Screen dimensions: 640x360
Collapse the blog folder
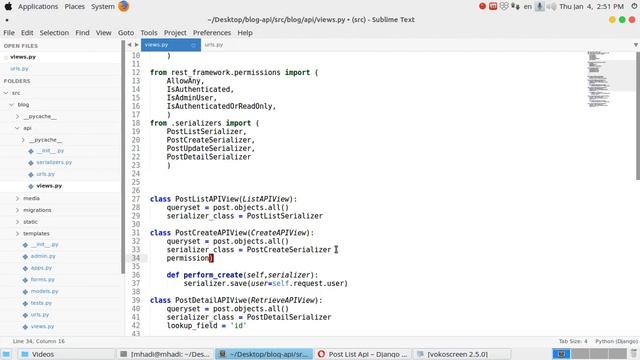click(x=11, y=105)
